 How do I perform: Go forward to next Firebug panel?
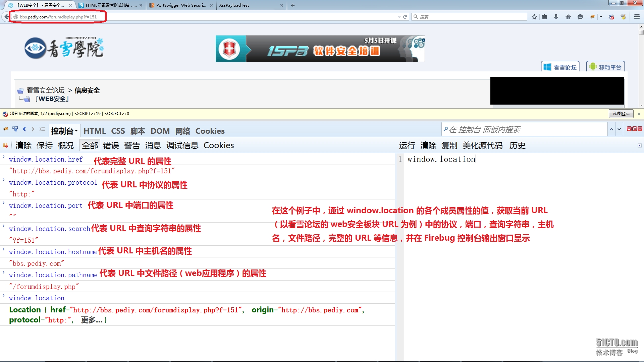click(x=33, y=129)
